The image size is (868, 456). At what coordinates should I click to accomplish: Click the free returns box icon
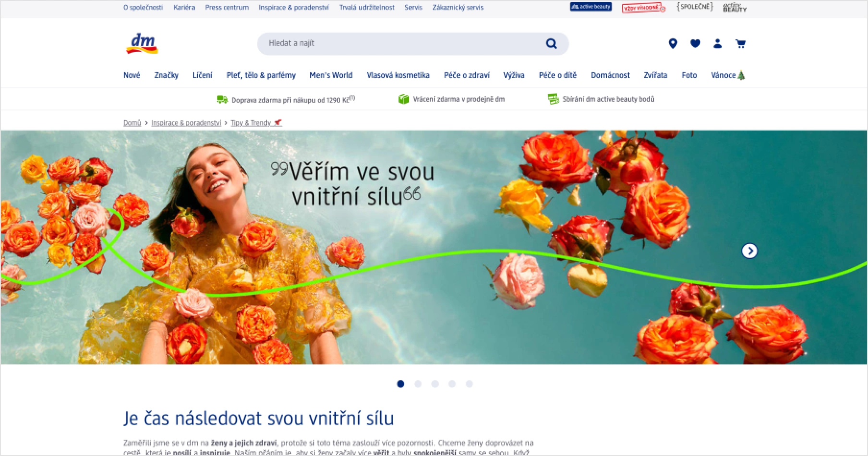click(x=403, y=99)
